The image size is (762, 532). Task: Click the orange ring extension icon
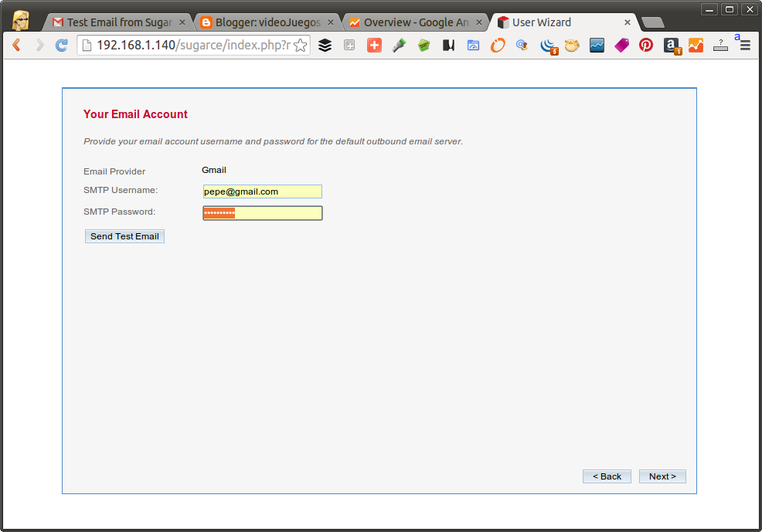tap(498, 46)
